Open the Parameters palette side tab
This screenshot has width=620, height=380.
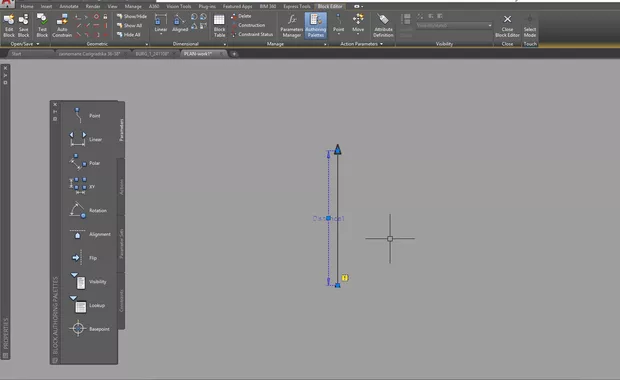point(121,130)
